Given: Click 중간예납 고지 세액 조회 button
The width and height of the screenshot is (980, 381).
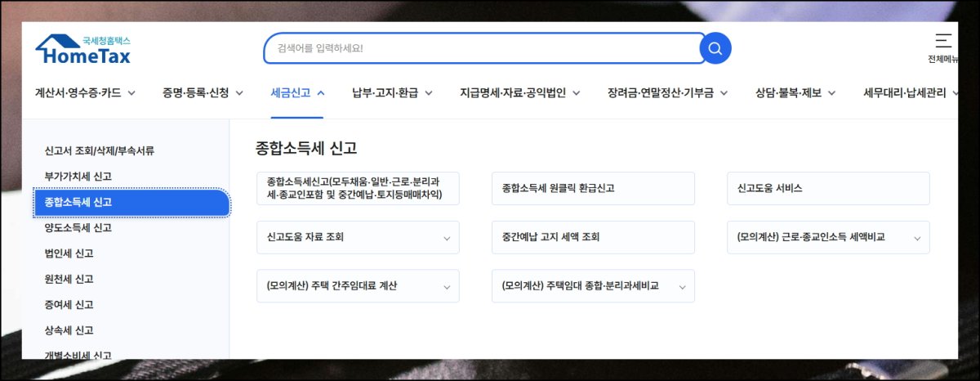Looking at the screenshot, I should tap(593, 237).
